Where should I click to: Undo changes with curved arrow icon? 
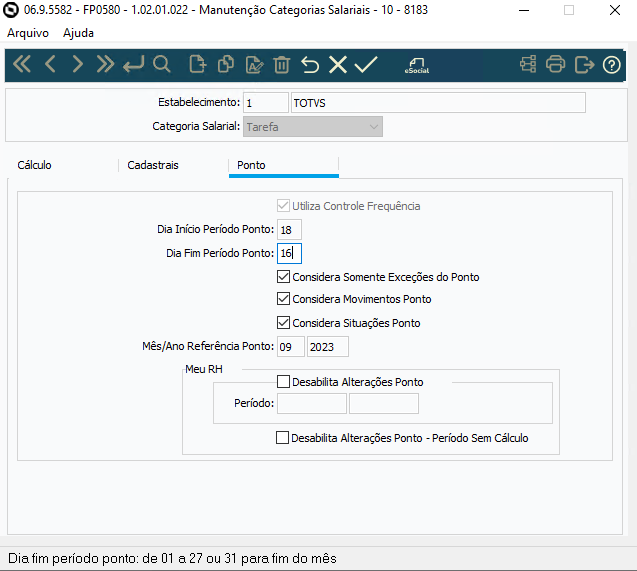[310, 65]
